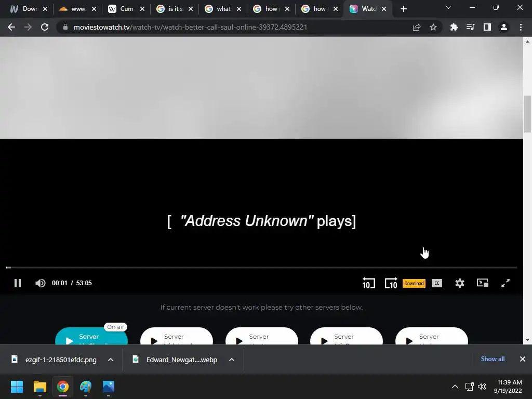Click the Chrome taskbar icon
The height and width of the screenshot is (399, 532).
62,387
